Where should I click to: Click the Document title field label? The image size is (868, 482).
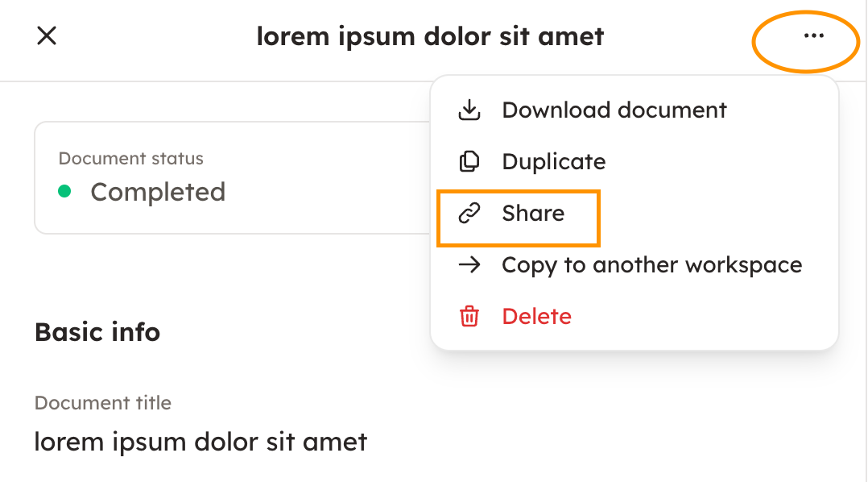(x=103, y=403)
